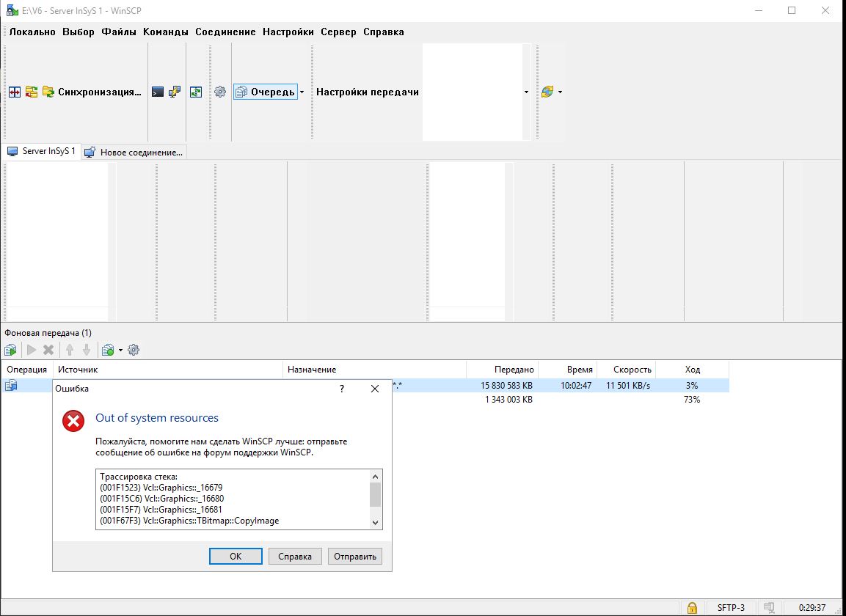Click the Отправить button
Screen dimensions: 846x616
[354, 557]
